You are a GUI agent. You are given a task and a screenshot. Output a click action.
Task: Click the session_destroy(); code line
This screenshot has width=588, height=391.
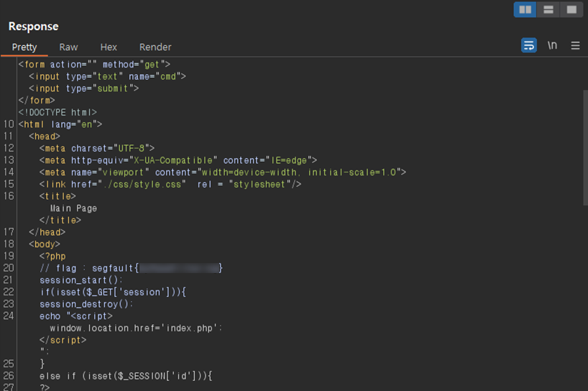pyautogui.click(x=86, y=305)
